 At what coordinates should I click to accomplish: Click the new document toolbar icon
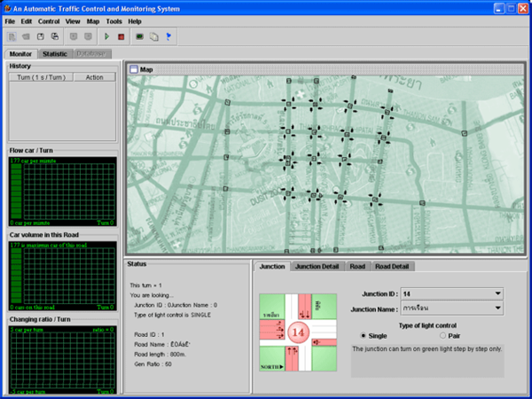click(12, 36)
